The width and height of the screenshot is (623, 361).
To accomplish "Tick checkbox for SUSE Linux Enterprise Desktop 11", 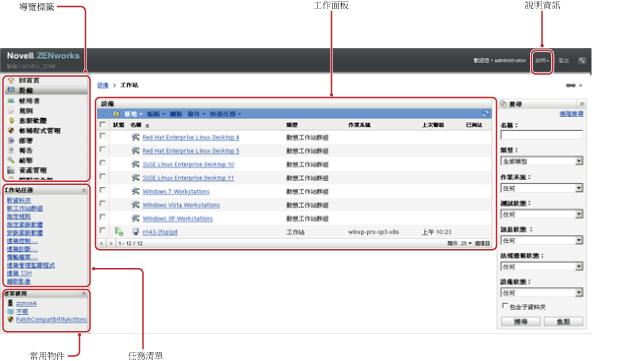I will [x=103, y=176].
